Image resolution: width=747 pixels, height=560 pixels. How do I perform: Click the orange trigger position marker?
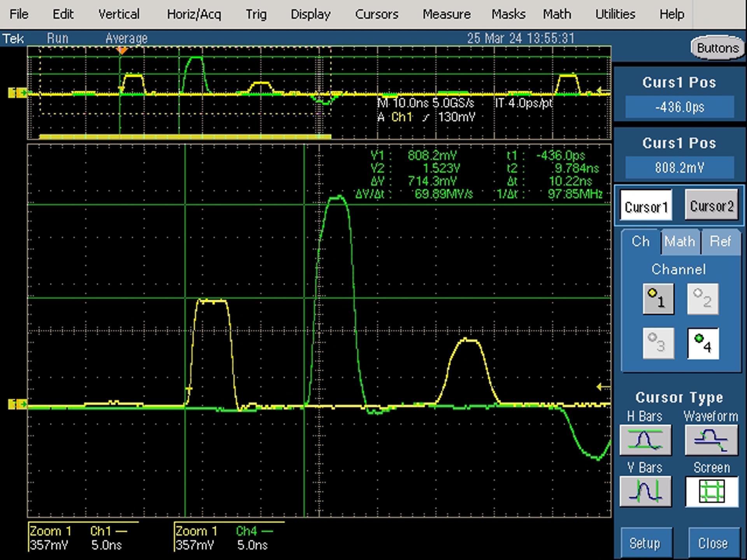click(122, 51)
